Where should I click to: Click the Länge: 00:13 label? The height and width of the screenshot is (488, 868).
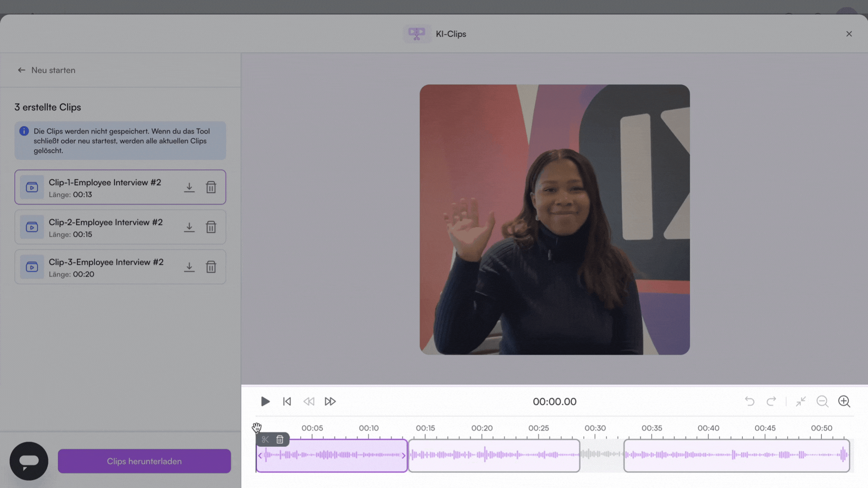(x=70, y=195)
